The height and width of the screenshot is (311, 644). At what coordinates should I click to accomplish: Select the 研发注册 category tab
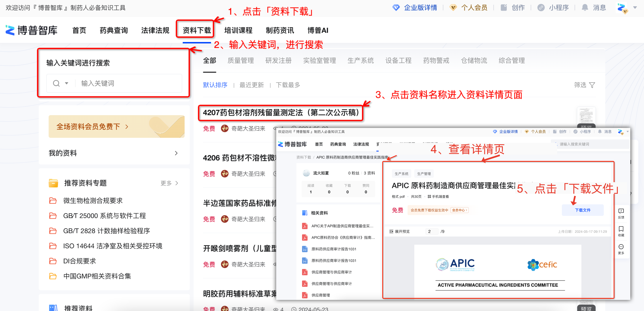[278, 60]
